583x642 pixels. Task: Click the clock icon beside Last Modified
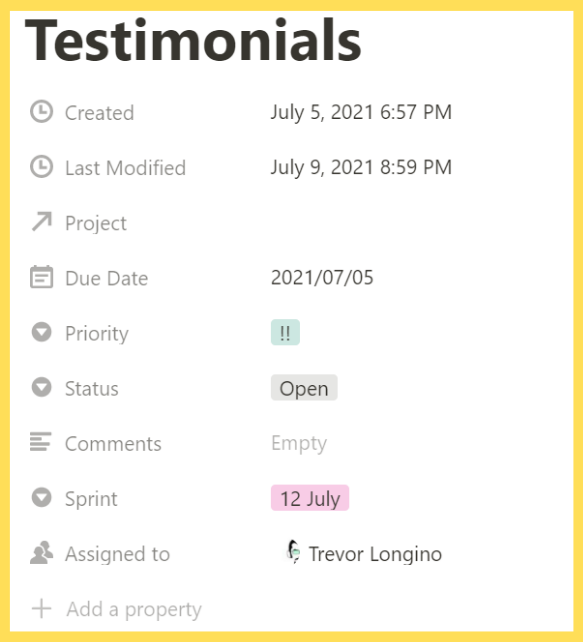(x=41, y=167)
